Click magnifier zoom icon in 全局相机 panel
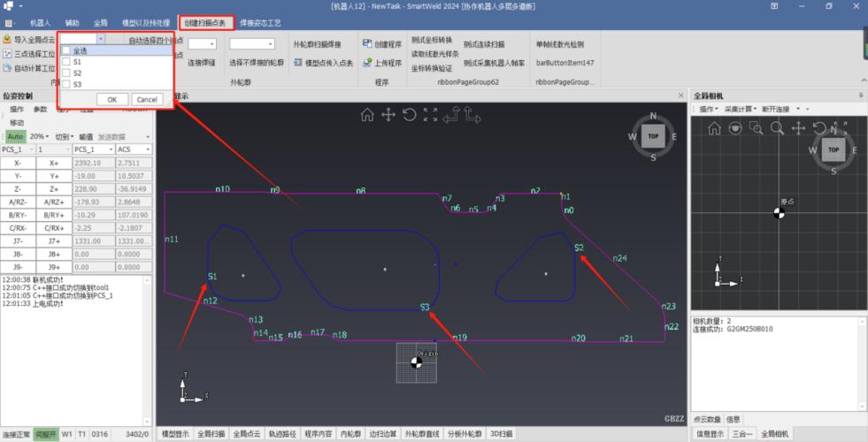 click(x=777, y=128)
